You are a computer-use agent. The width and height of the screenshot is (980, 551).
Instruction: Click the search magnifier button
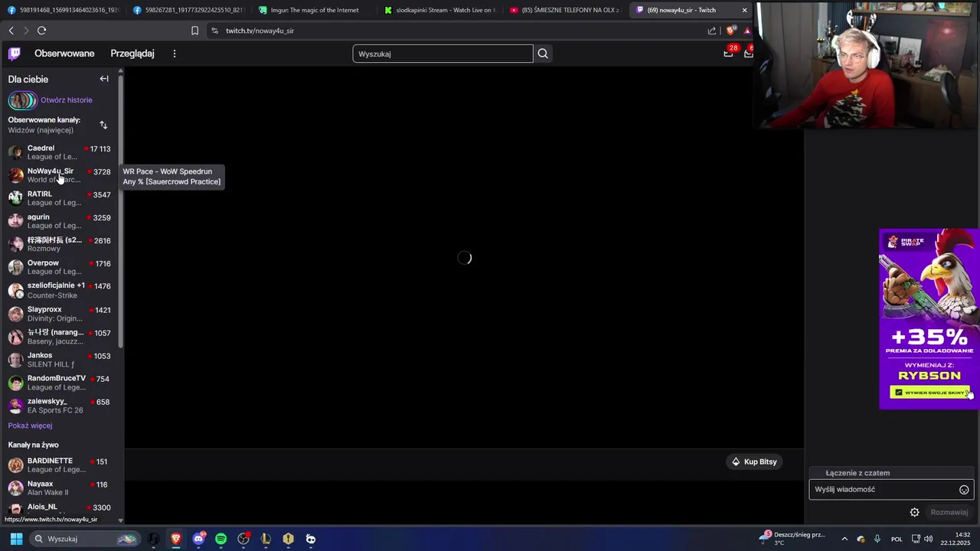pos(543,54)
